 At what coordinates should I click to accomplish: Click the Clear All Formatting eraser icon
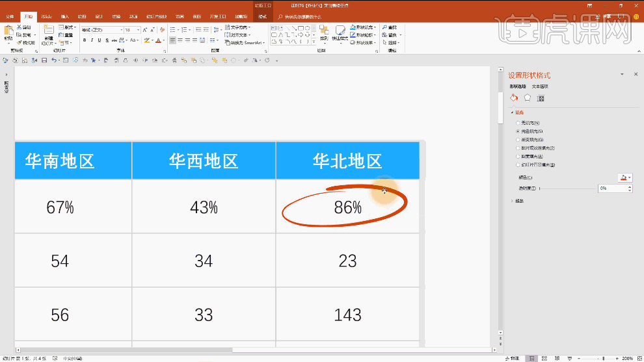[x=162, y=30]
